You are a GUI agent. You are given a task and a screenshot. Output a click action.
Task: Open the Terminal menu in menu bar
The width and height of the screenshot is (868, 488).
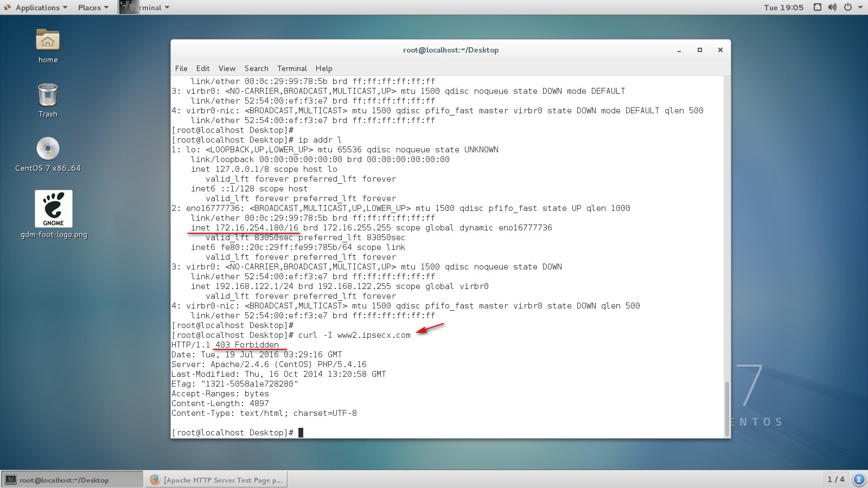[x=292, y=68]
